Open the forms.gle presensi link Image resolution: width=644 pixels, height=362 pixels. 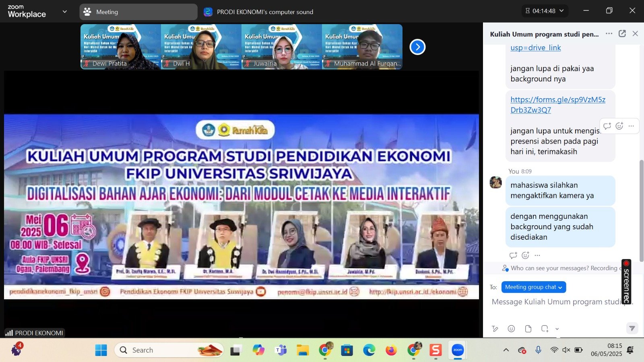click(x=557, y=105)
